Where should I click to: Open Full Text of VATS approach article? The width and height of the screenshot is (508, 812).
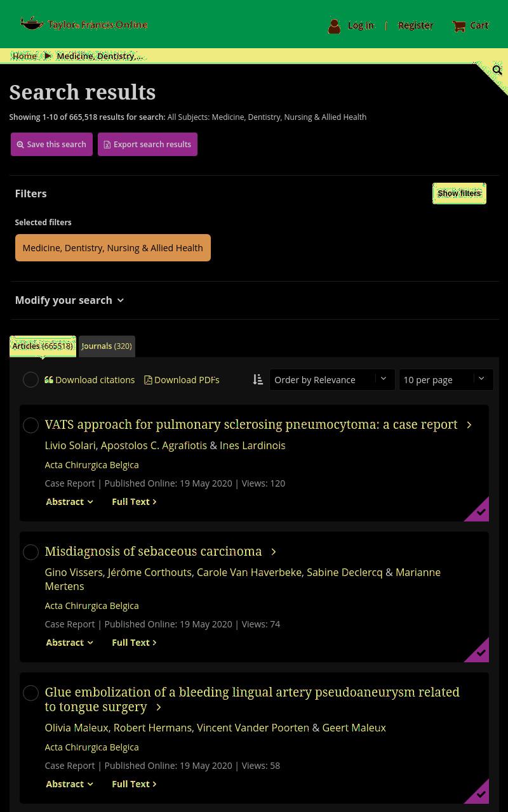(134, 502)
